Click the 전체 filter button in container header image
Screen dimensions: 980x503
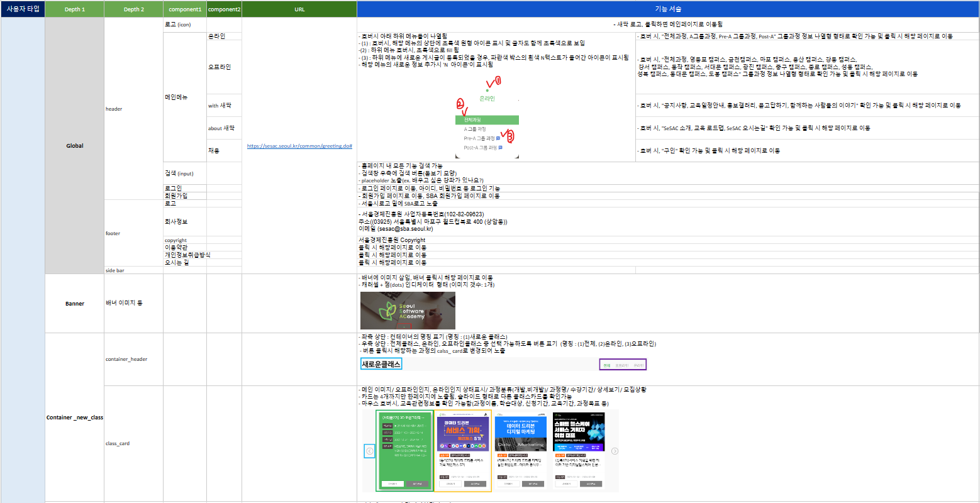point(606,365)
